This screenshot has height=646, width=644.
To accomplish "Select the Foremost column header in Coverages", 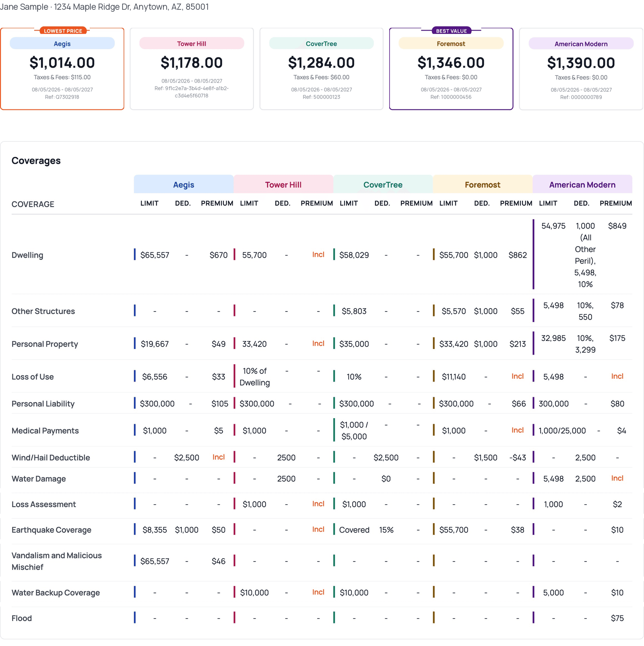I will [x=483, y=184].
